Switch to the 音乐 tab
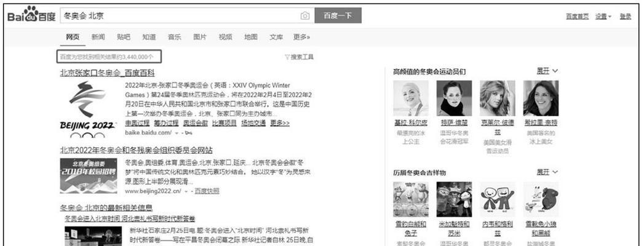The image size is (644, 246). click(175, 37)
